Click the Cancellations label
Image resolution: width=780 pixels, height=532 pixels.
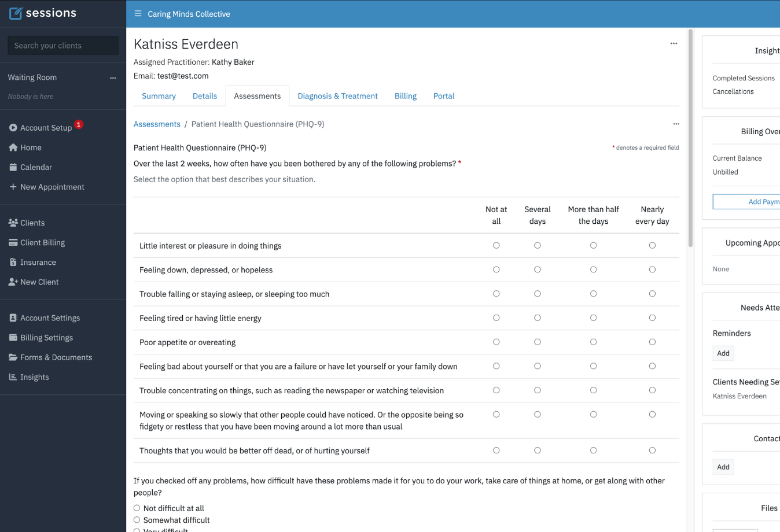[x=733, y=91]
